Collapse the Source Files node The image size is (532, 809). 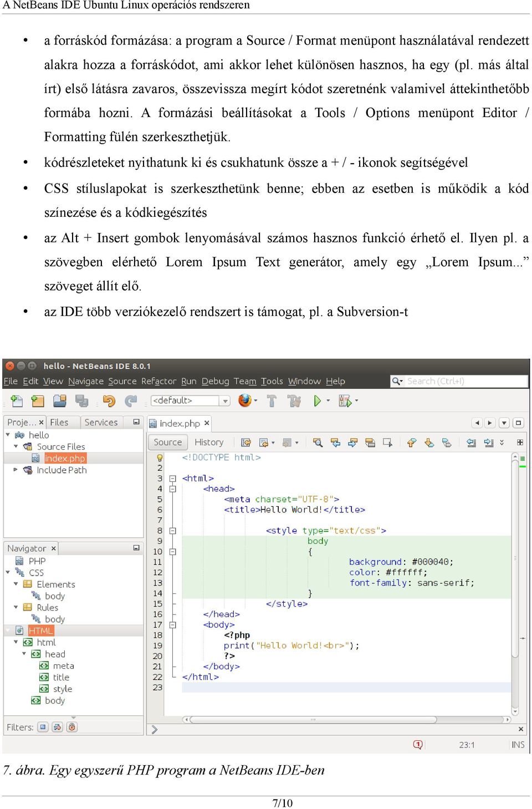pos(16,446)
